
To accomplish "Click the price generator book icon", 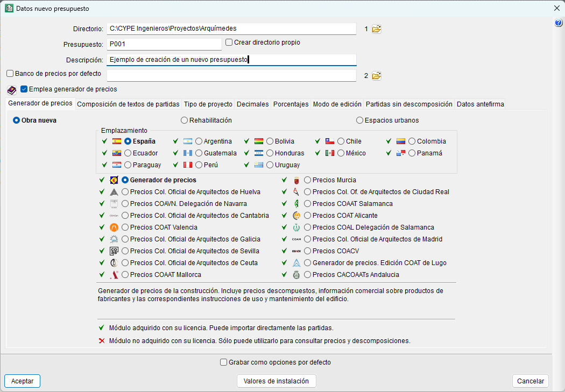I will coord(12,90).
